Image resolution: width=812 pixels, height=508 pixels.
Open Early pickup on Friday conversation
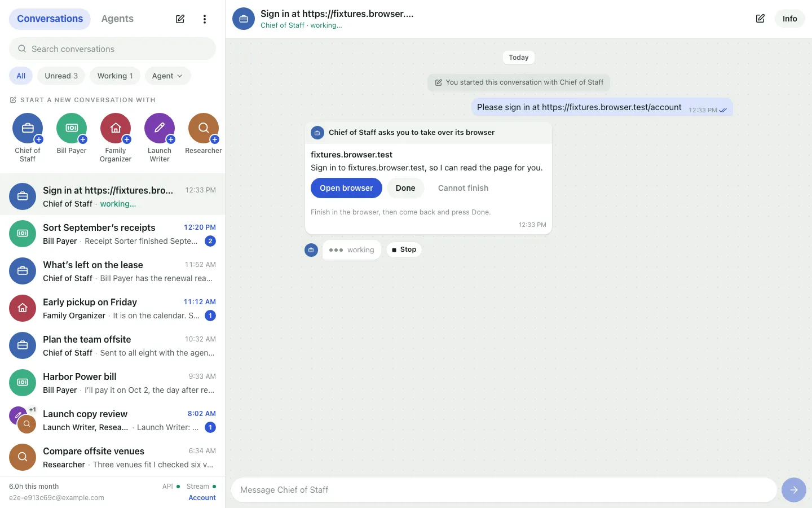(113, 308)
